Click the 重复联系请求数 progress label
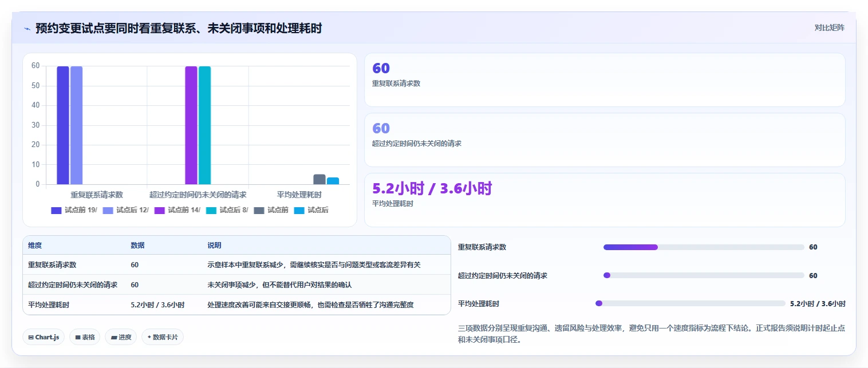This screenshot has width=868, height=368. tap(482, 247)
